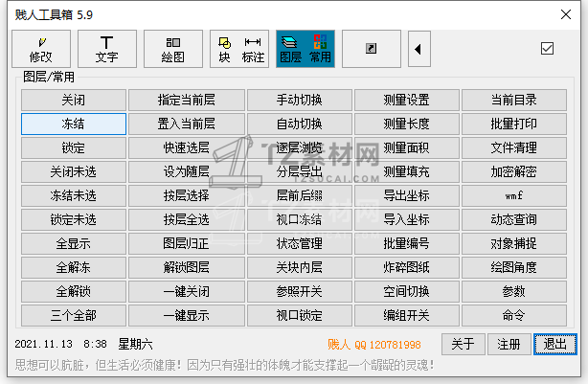Toggle the checkbox at top right
The image size is (588, 384).
pyautogui.click(x=547, y=49)
